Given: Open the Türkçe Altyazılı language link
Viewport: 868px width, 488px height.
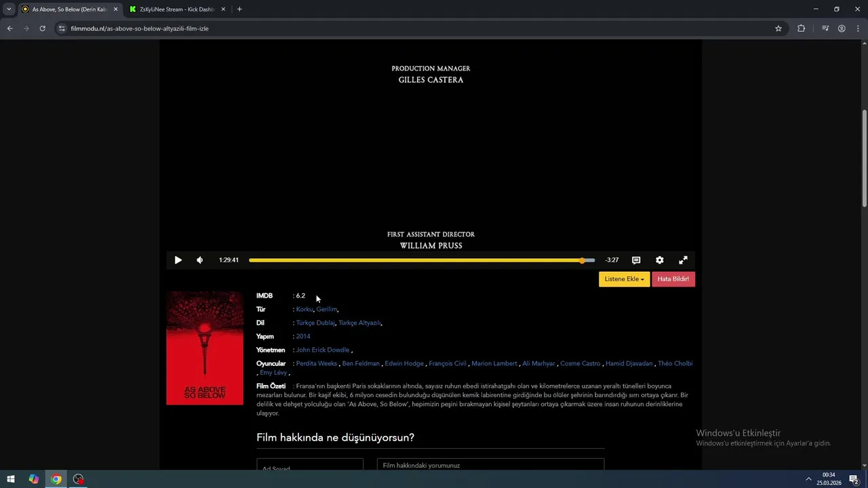Looking at the screenshot, I should point(359,323).
